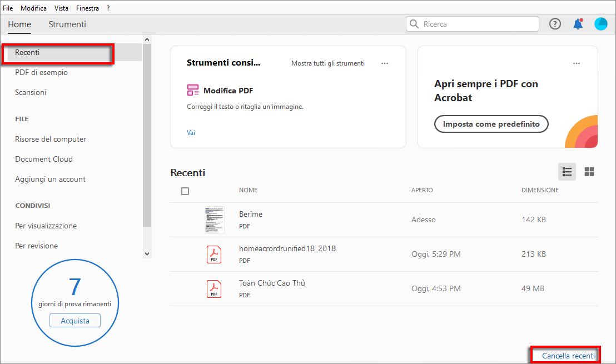Screen dimensions: 616x364
Task: Switch to the Strumenti tab
Action: click(67, 24)
